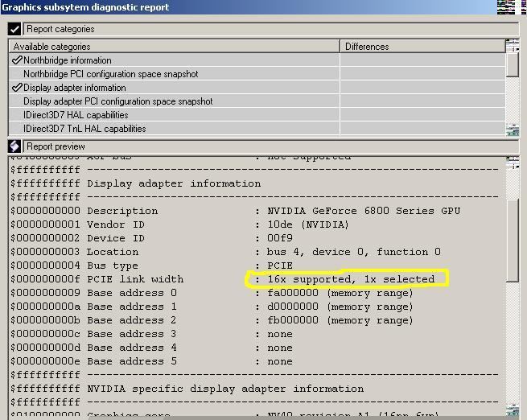The image size is (527, 420).
Task: Click report preview scrollbar down arrow
Action: [513, 410]
